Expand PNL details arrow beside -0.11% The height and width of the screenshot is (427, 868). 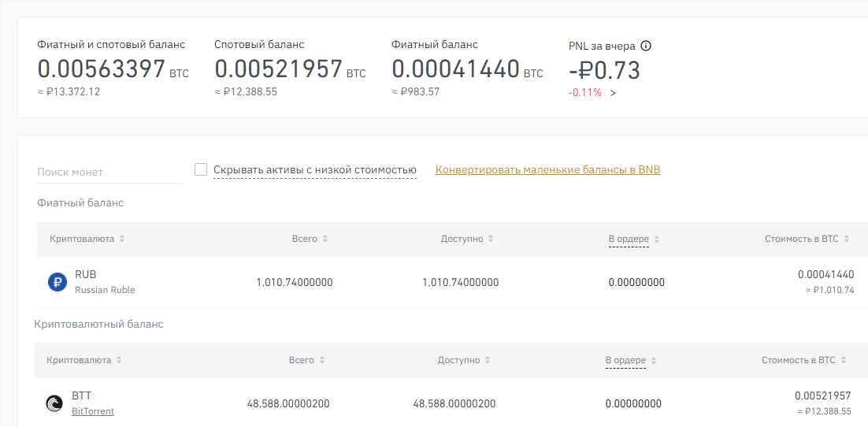(613, 93)
